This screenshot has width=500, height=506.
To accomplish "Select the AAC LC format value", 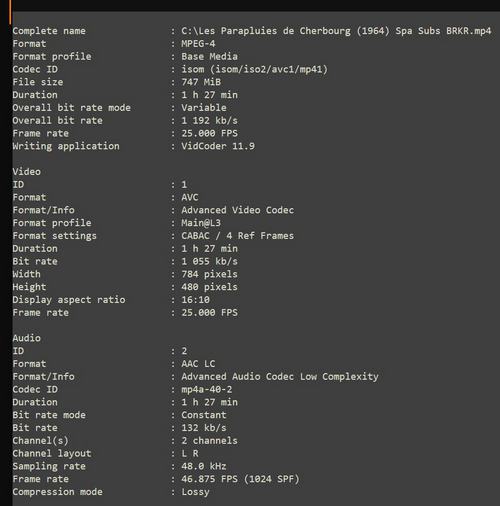I will (x=198, y=364).
